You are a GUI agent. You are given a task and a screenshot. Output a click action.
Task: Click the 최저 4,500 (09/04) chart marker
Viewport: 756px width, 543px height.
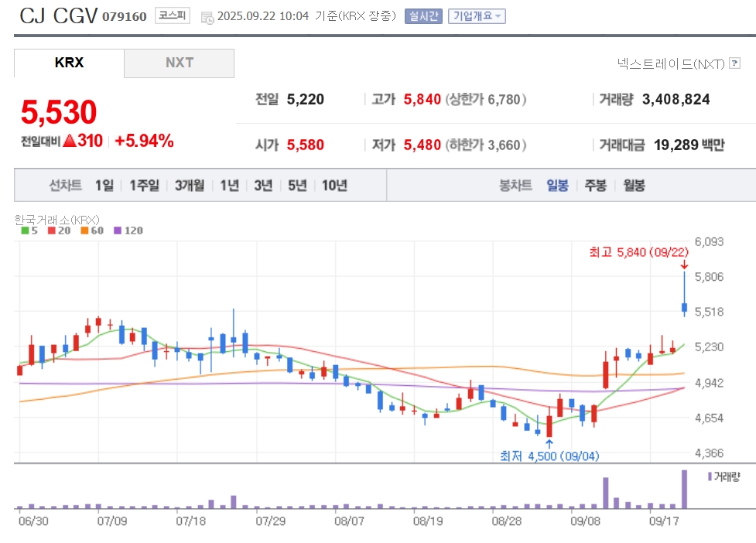click(549, 456)
